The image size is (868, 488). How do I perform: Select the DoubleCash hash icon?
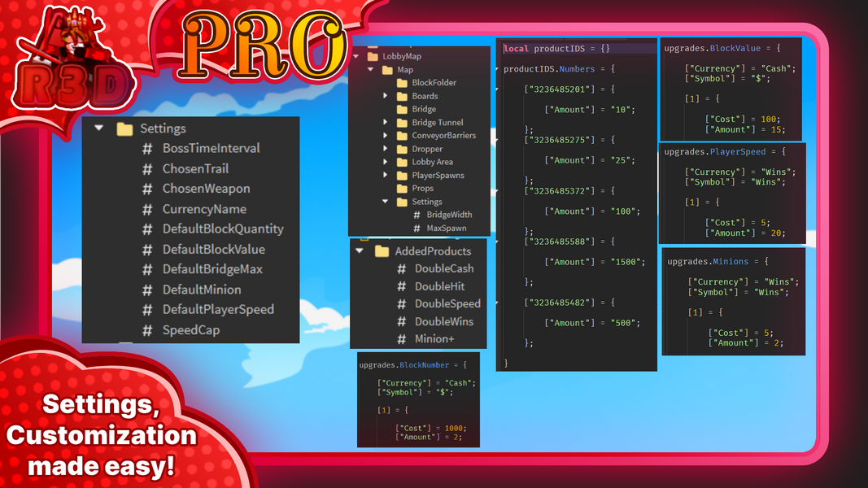pyautogui.click(x=402, y=269)
